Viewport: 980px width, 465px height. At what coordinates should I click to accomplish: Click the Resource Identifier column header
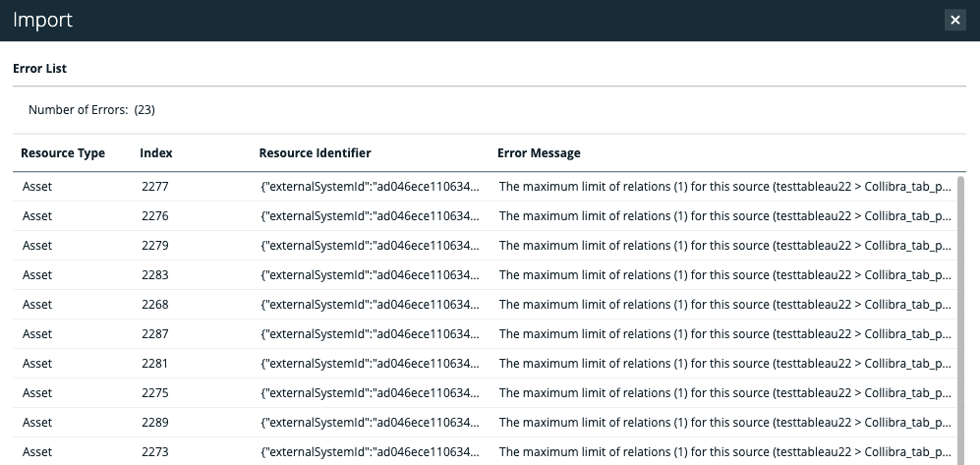315,153
